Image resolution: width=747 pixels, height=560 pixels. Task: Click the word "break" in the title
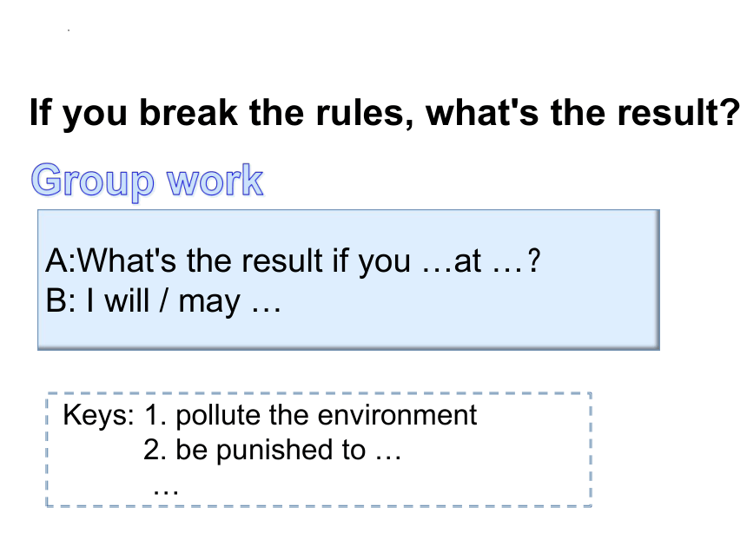[x=188, y=113]
